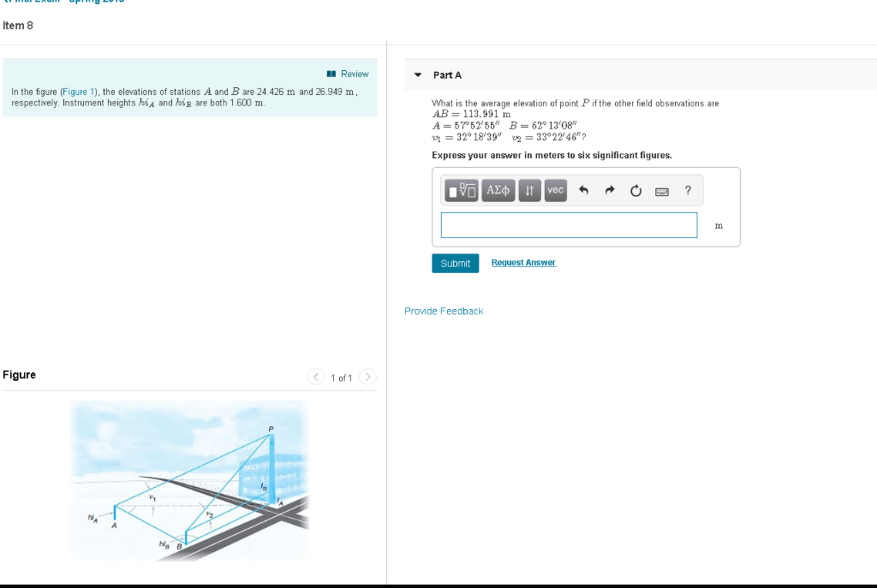The width and height of the screenshot is (877, 588).
Task: Open the vec vector notation button
Action: click(x=555, y=191)
